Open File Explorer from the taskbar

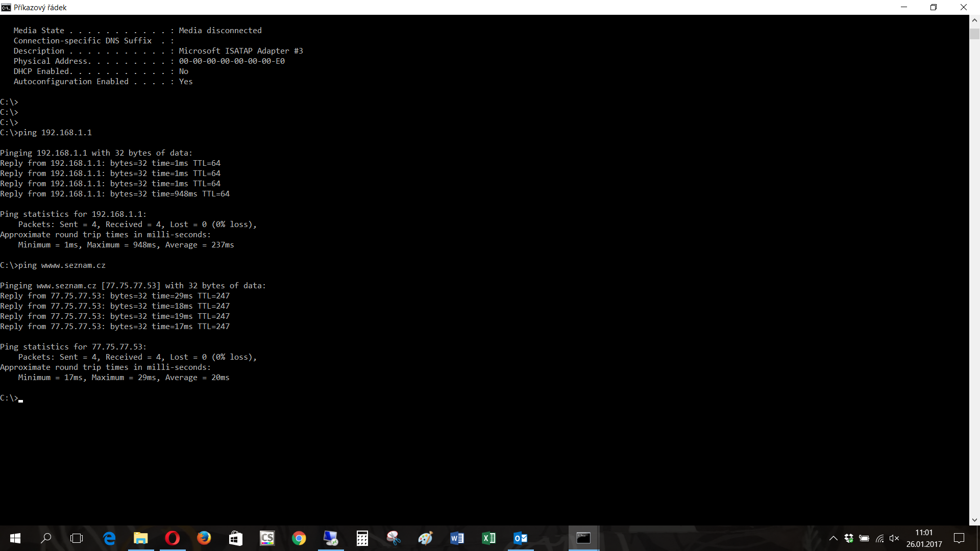click(x=141, y=538)
